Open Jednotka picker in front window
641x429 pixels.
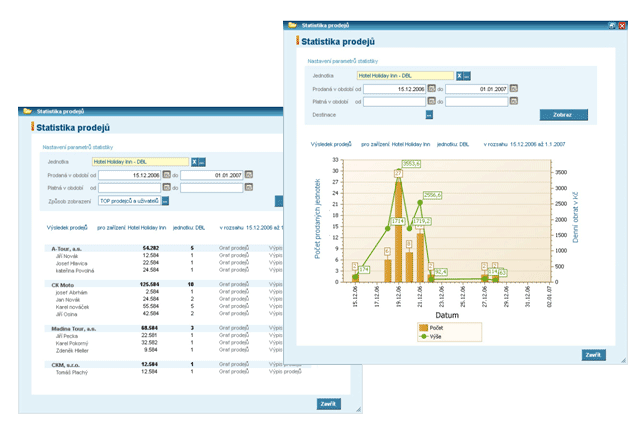[x=467, y=76]
